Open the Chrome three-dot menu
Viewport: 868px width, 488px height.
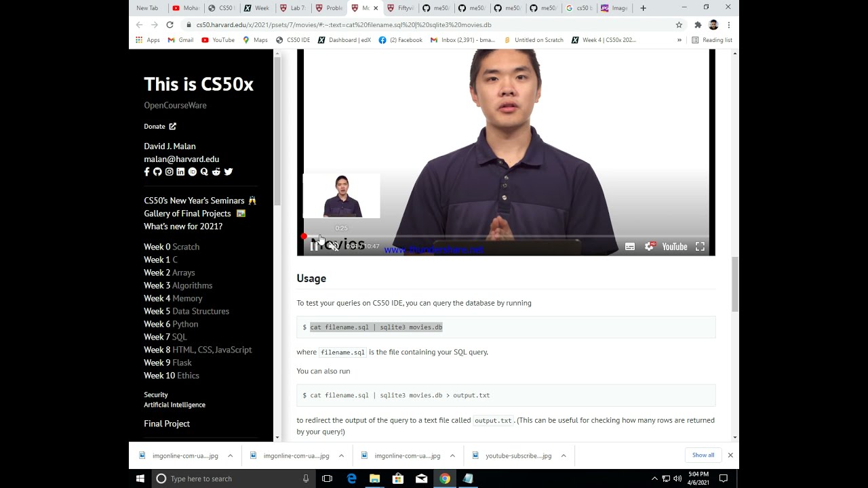[x=728, y=25]
